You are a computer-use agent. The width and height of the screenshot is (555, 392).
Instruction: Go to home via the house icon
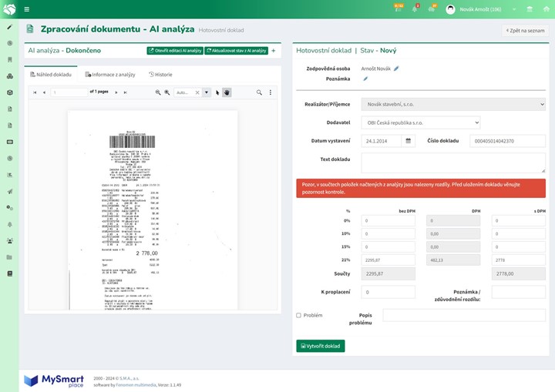(x=547, y=9)
